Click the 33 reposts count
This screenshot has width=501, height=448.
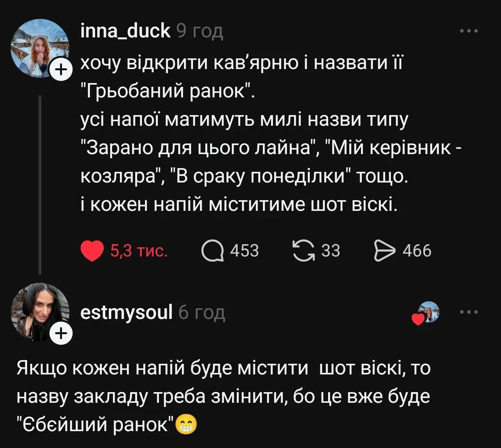[331, 250]
